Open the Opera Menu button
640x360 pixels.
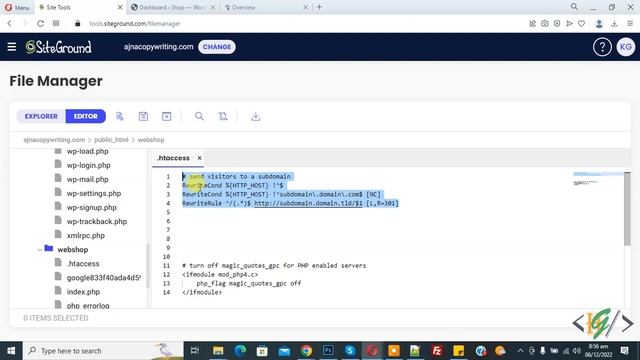click(17, 7)
